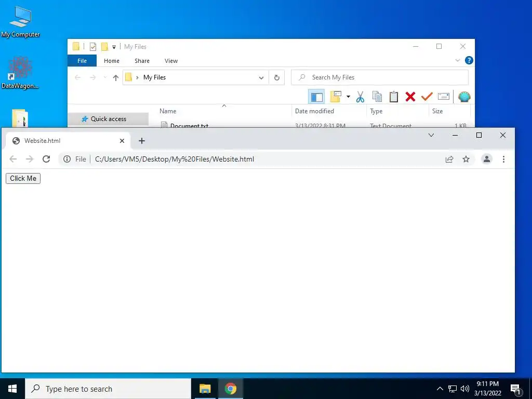Share this page via Chrome share icon
This screenshot has width=532, height=399.
(449, 159)
